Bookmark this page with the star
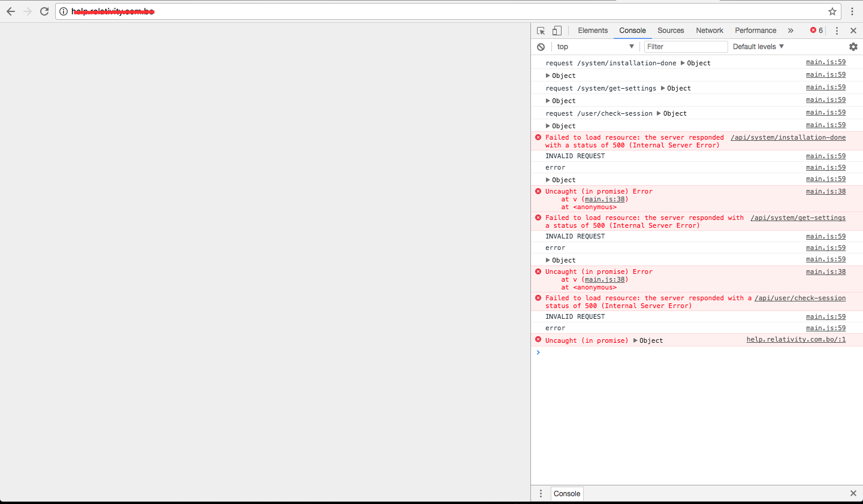Image resolution: width=863 pixels, height=504 pixels. 832,11
